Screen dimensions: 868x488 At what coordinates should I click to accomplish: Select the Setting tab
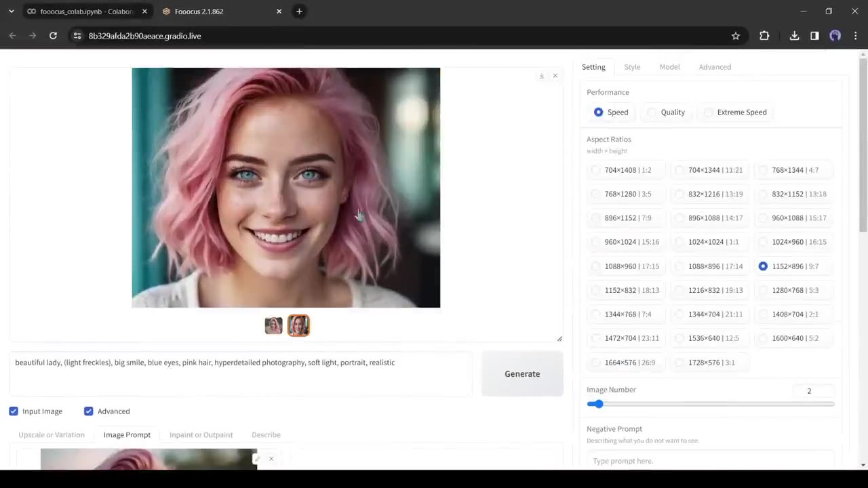tap(593, 67)
